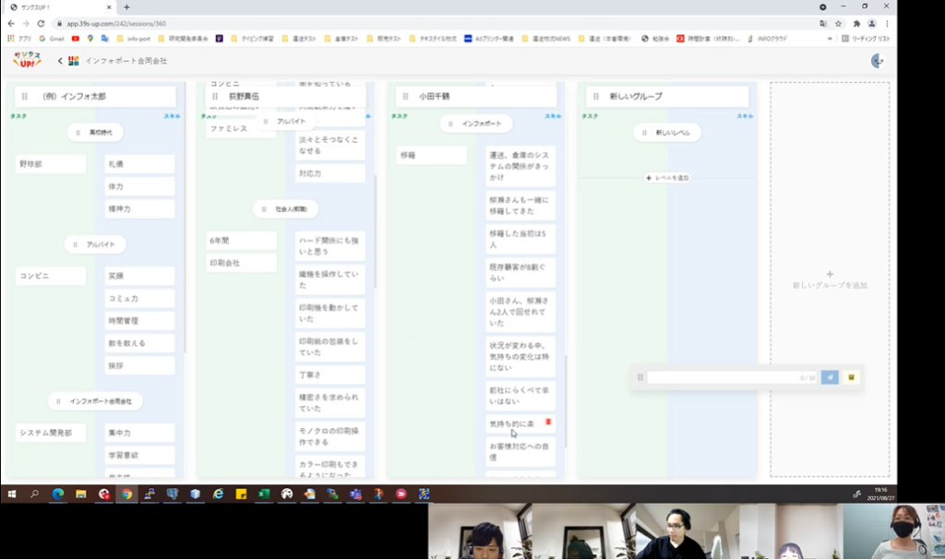Screen dimensions: 945x560
Task: Click the yellow sticky note color button
Action: point(852,377)
